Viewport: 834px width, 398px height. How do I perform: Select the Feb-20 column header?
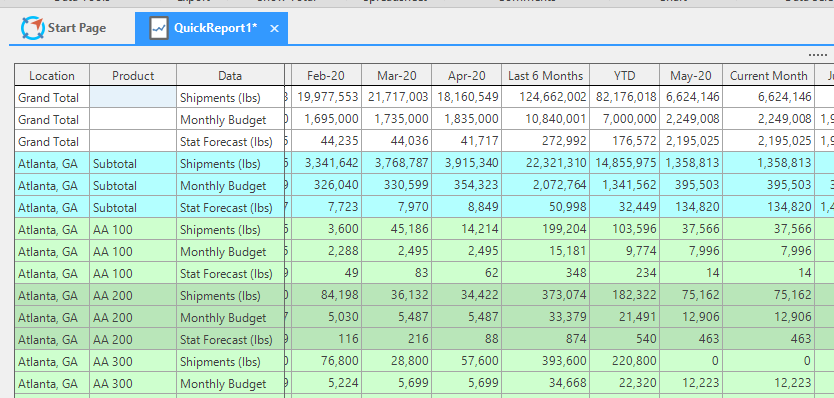[x=326, y=76]
